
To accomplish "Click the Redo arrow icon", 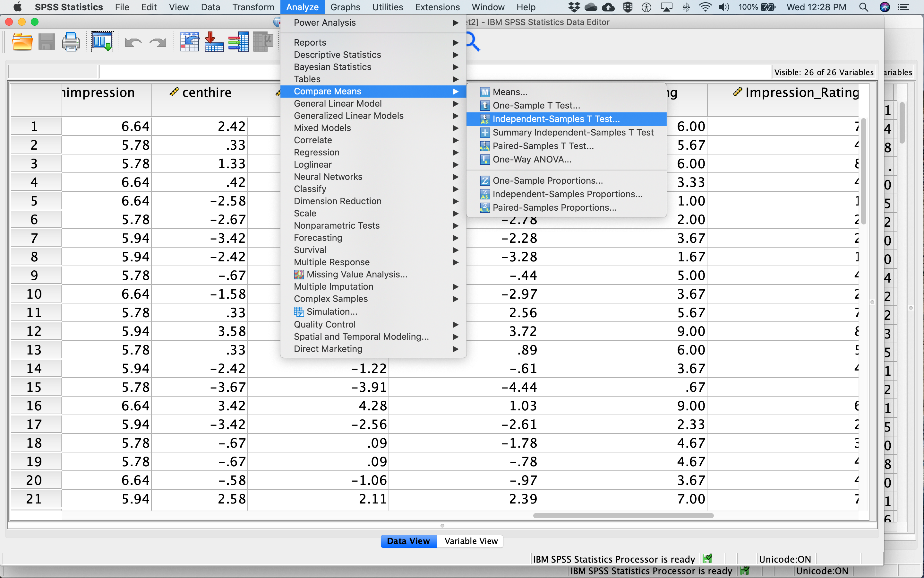I will pos(158,42).
